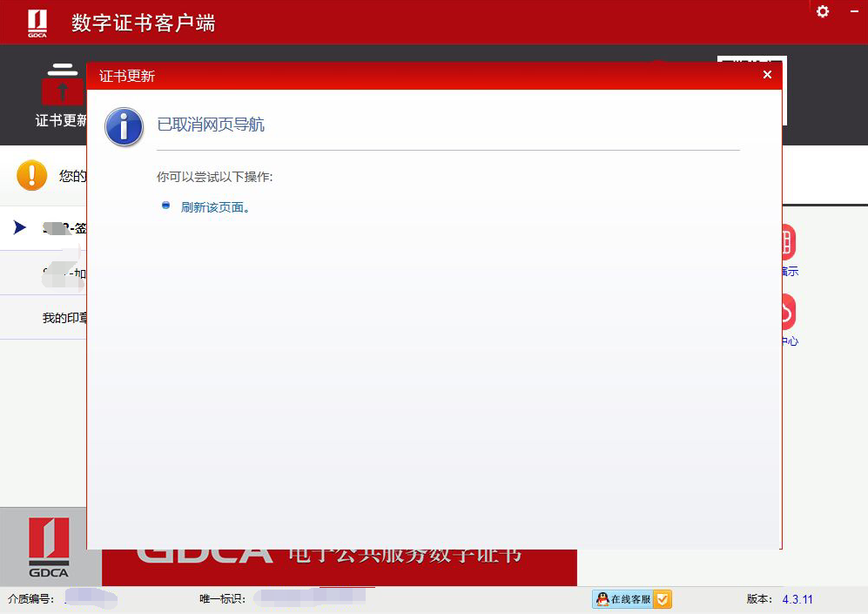Click the GDCA logo at the bottom left
The height and width of the screenshot is (614, 868).
point(49,548)
